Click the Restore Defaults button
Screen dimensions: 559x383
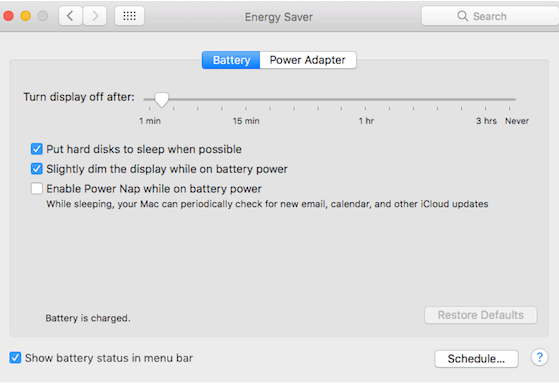[x=481, y=315]
